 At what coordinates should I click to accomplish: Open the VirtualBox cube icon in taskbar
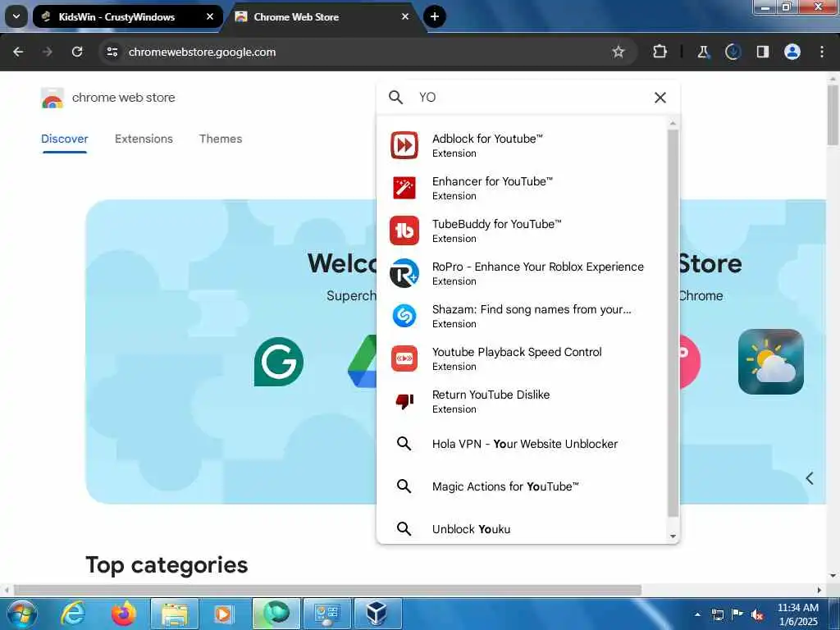pos(377,614)
